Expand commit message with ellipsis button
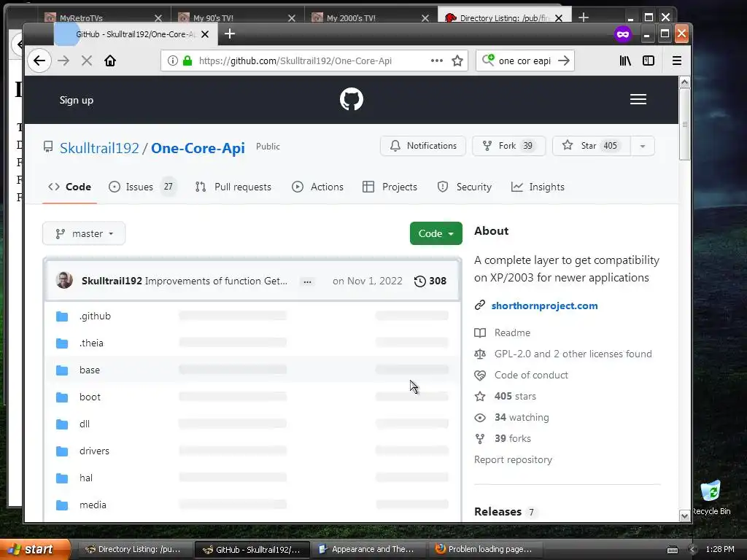747x560 pixels. (x=307, y=281)
